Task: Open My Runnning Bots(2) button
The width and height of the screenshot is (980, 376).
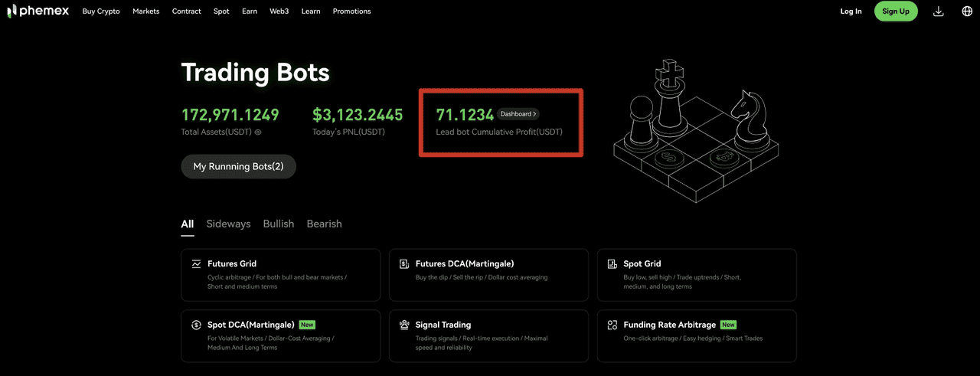Action: (x=238, y=166)
